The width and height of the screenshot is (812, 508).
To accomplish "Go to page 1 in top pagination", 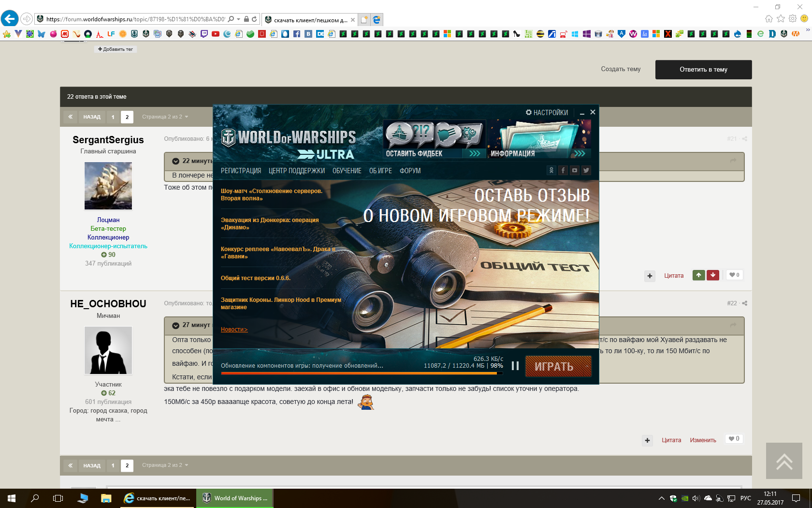I will pos(113,117).
